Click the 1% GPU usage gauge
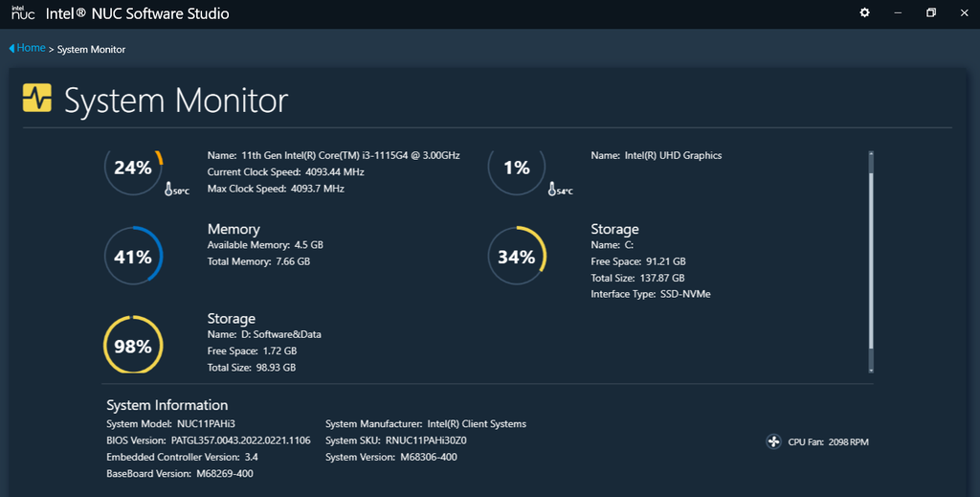980x497 pixels. click(517, 169)
